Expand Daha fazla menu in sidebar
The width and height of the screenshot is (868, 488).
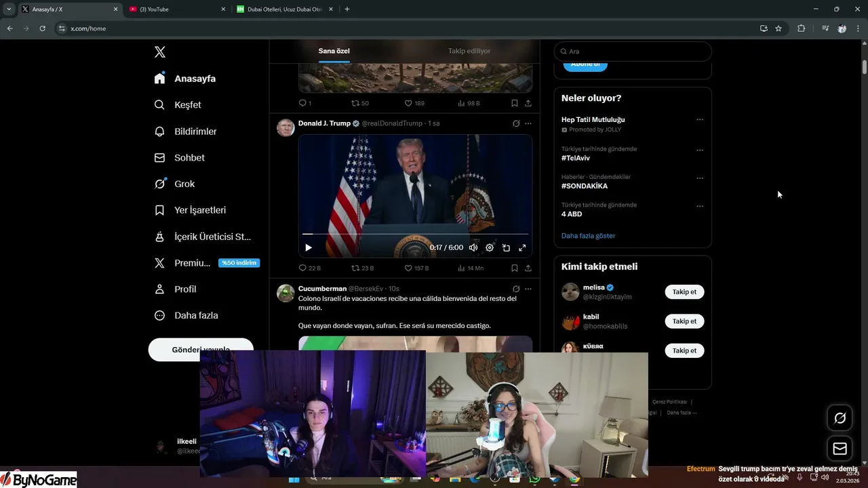tap(186, 315)
